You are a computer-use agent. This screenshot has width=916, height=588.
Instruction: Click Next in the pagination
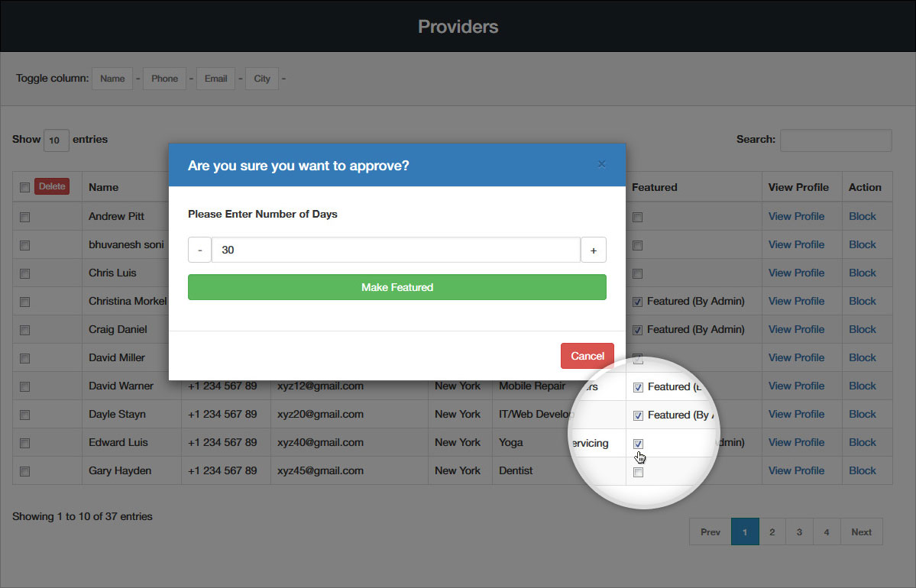861,532
